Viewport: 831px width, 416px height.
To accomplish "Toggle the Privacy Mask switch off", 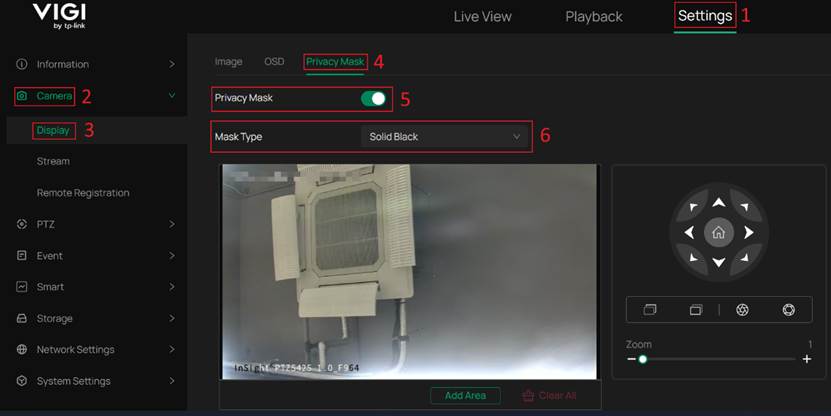I will tap(374, 99).
